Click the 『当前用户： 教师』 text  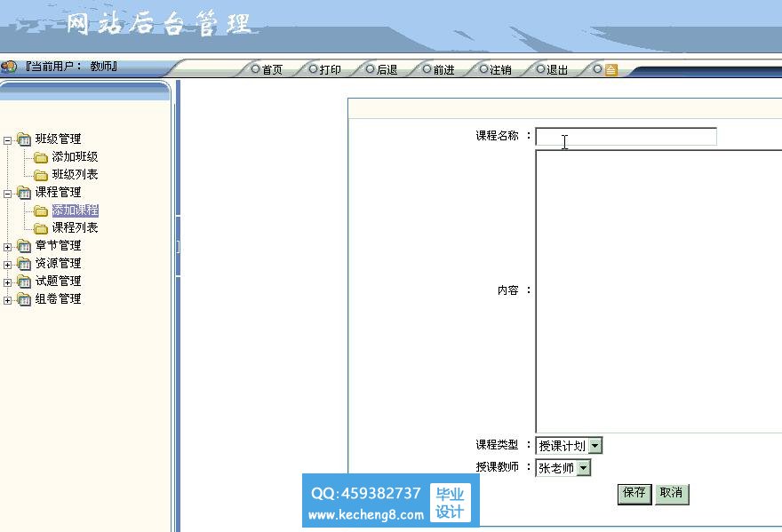71,67
